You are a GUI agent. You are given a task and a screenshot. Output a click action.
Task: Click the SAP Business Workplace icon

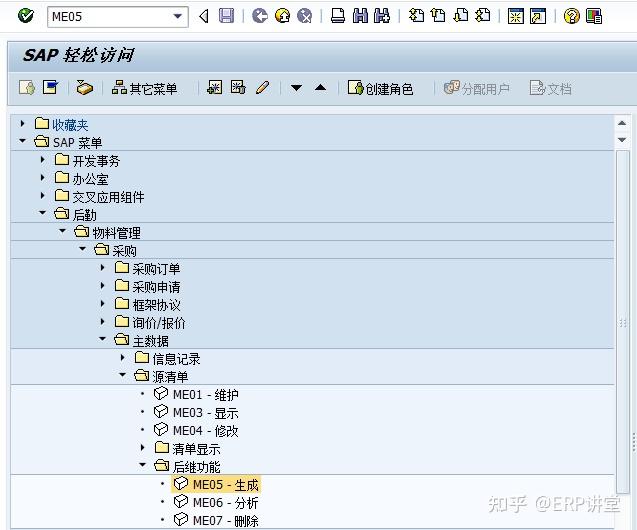[85, 88]
